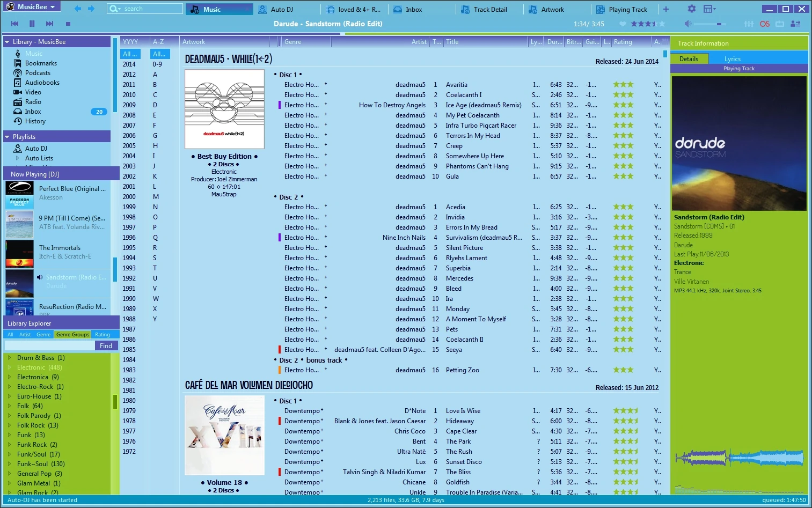The height and width of the screenshot is (508, 812).
Task: Open the equalizer controls icon
Action: pos(749,24)
